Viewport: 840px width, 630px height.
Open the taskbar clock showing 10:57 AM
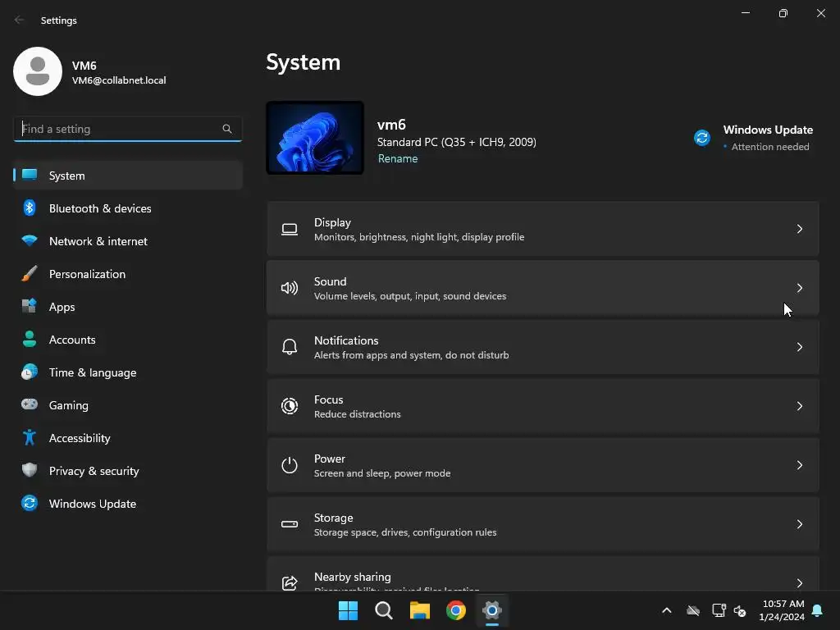coord(782,610)
